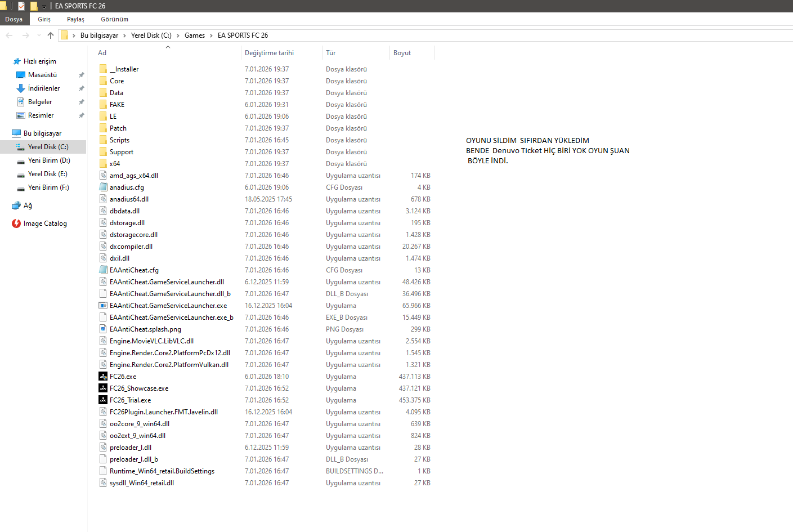Select the Scripts folder icon
This screenshot has width=793, height=532.
tap(103, 140)
